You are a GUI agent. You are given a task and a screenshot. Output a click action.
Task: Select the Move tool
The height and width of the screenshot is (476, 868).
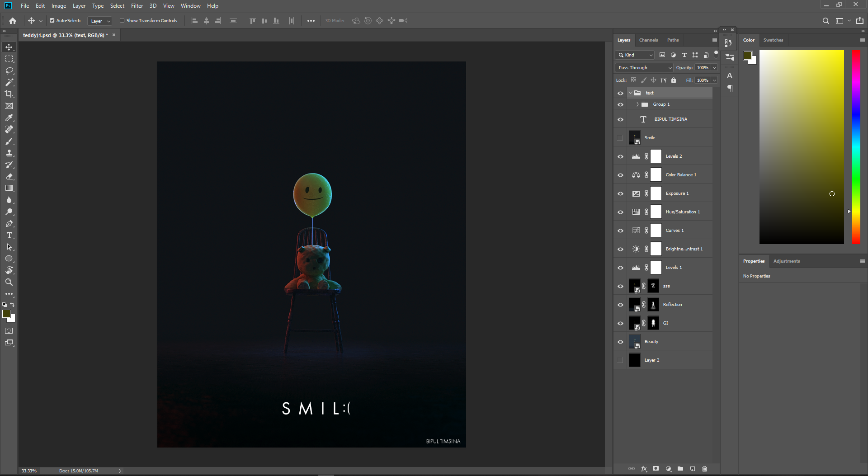point(9,47)
